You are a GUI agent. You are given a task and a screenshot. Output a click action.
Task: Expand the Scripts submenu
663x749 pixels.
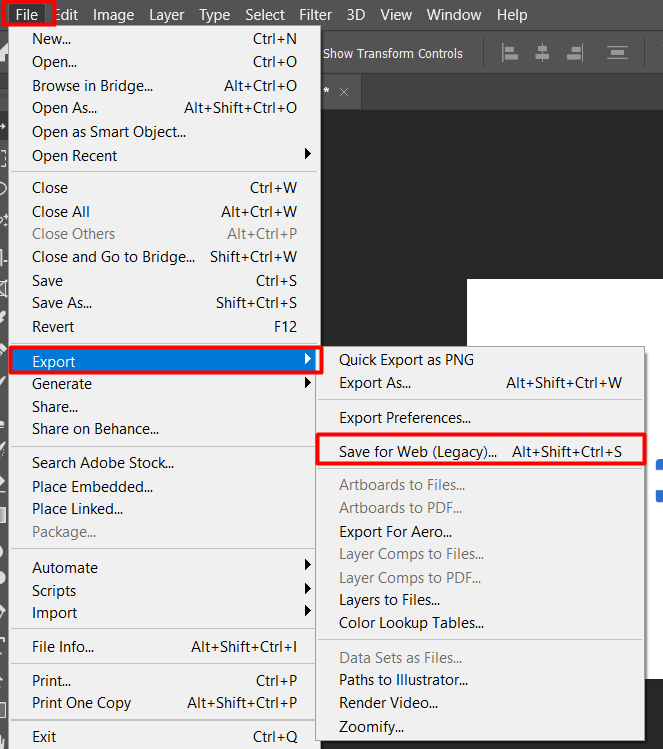(164, 590)
